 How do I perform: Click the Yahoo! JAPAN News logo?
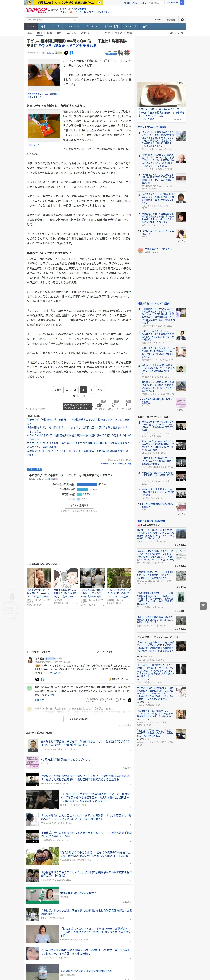(41, 10)
